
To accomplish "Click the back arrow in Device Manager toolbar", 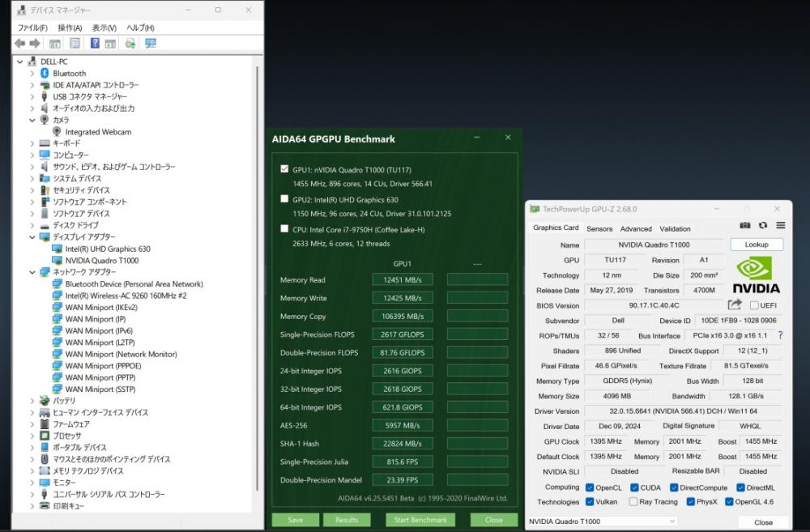I will pos(19,44).
